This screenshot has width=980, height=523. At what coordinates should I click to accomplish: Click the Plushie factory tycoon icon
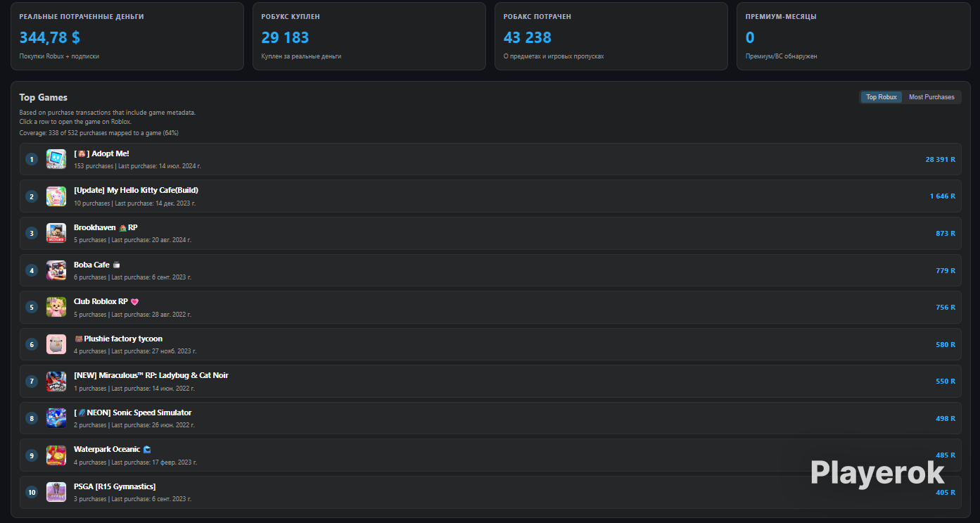(56, 344)
